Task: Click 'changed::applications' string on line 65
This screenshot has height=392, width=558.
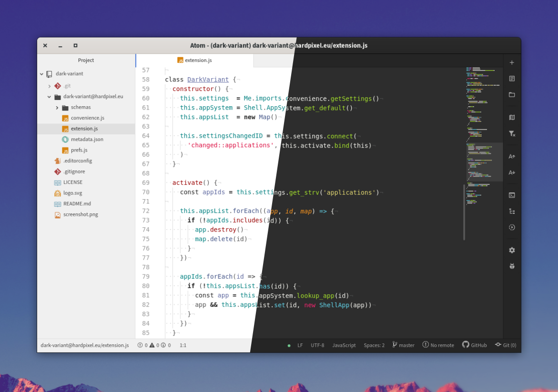Action: pos(231,145)
